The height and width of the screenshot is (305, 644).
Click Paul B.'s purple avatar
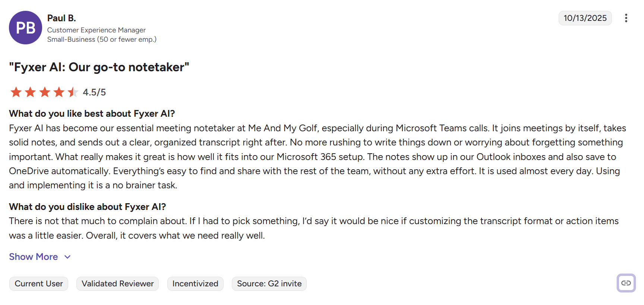tap(25, 28)
